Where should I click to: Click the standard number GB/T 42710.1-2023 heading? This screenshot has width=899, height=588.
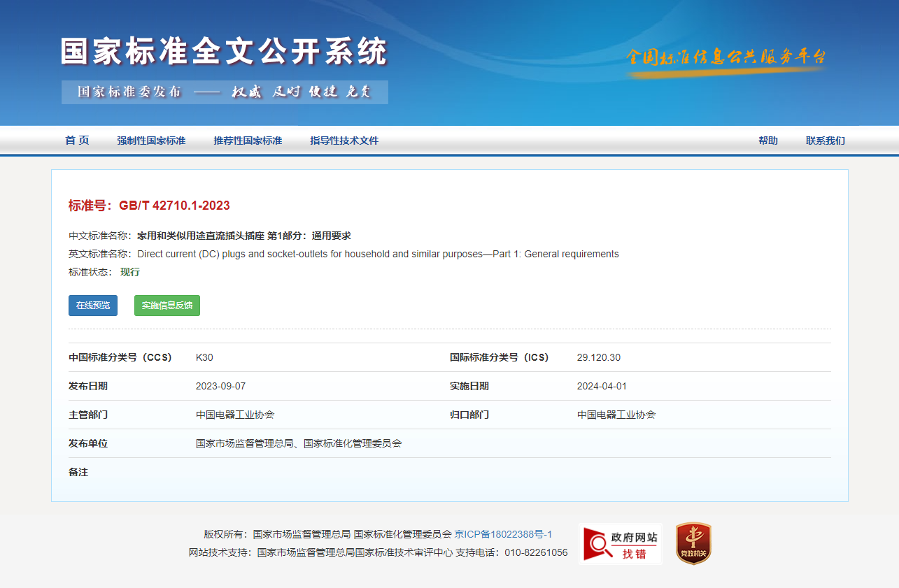click(149, 206)
